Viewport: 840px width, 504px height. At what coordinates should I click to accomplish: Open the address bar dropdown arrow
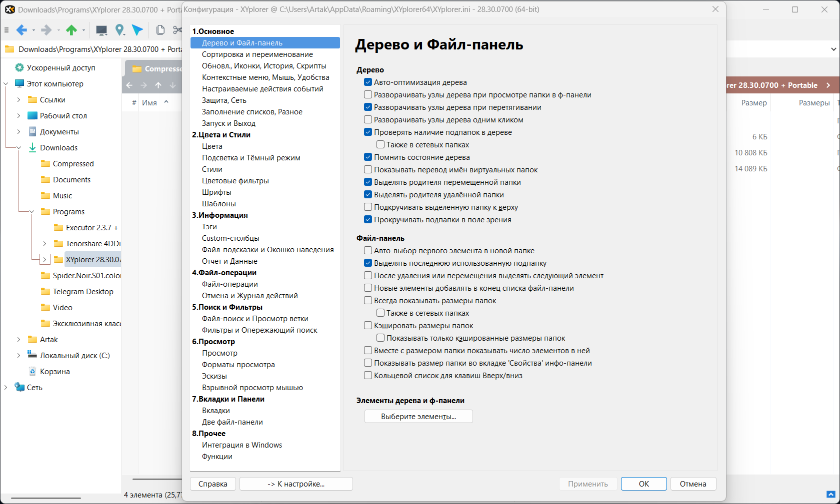(833, 49)
